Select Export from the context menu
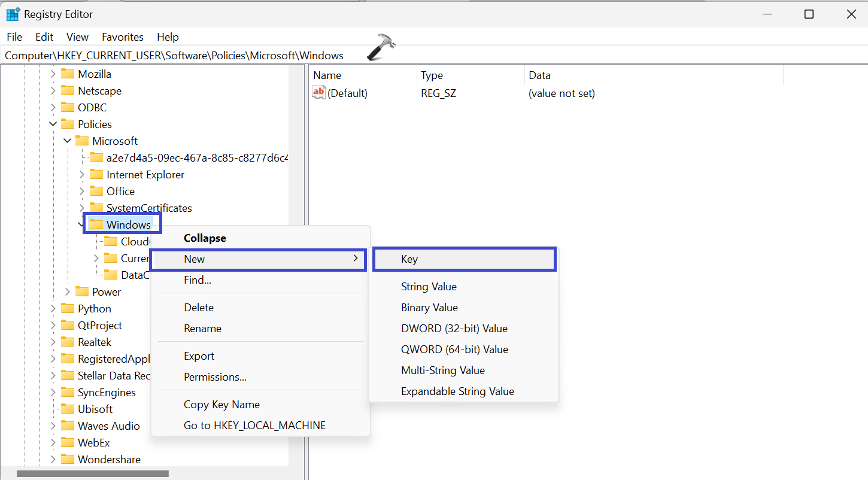Screen dimensions: 868x480 coord(260,356)
